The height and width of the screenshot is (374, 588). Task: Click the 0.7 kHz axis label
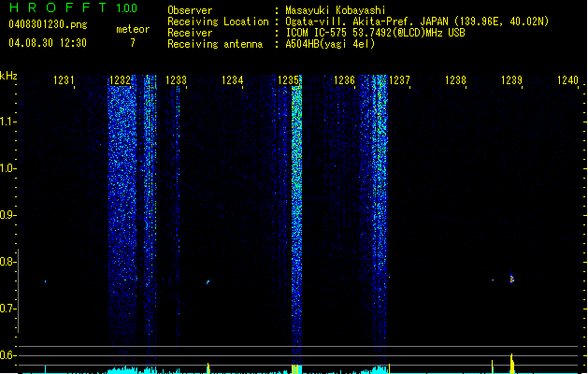7,309
